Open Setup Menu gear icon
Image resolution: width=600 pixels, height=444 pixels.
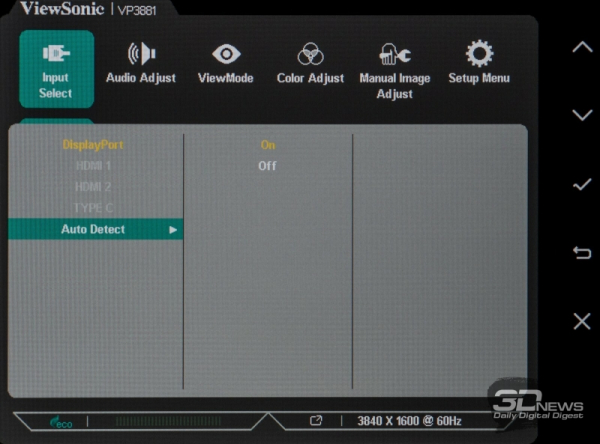(479, 54)
